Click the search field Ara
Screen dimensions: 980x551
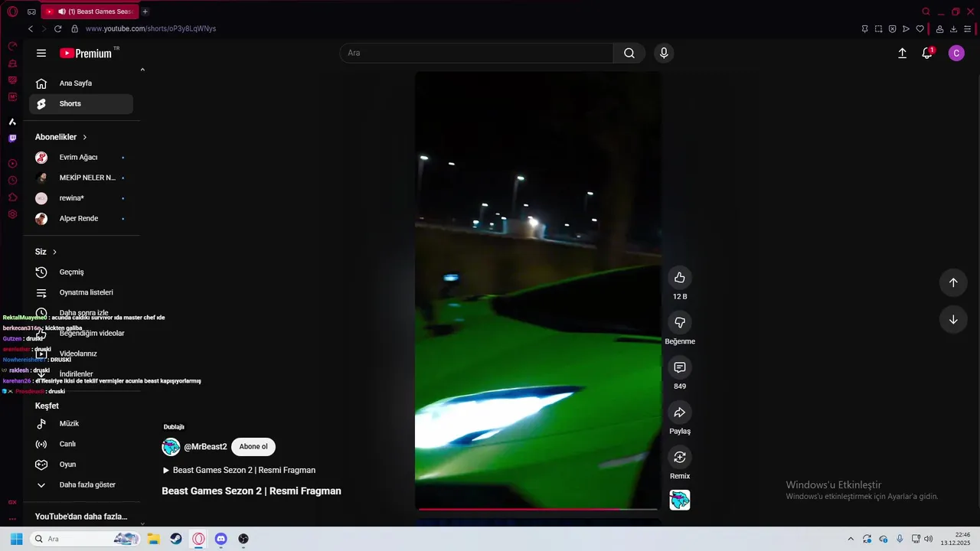(476, 53)
